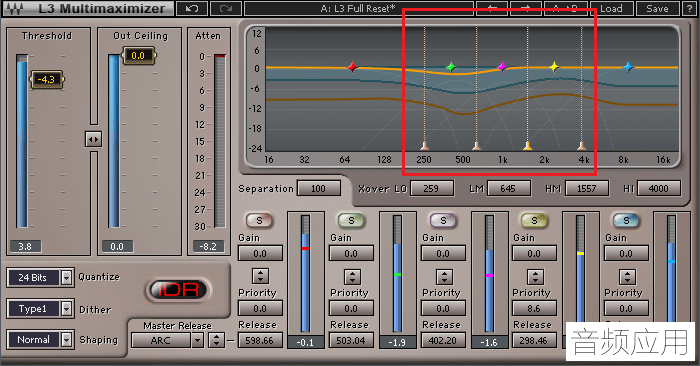700x366 pixels.
Task: Click the blue band Gain value field
Action: [626, 254]
